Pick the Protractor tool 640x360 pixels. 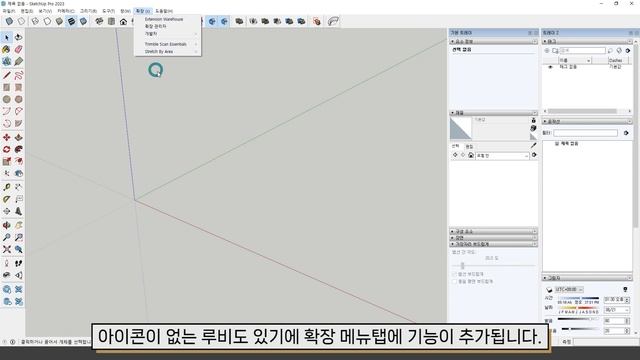tap(7, 199)
